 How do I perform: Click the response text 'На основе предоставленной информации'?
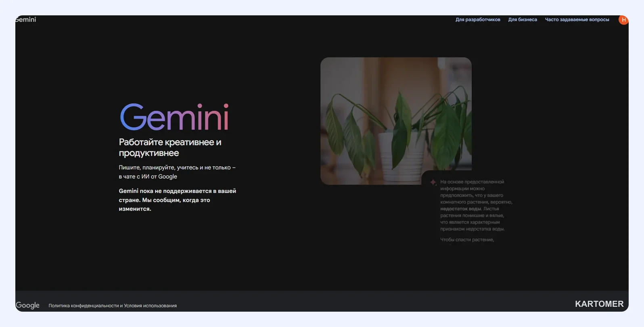pos(472,185)
